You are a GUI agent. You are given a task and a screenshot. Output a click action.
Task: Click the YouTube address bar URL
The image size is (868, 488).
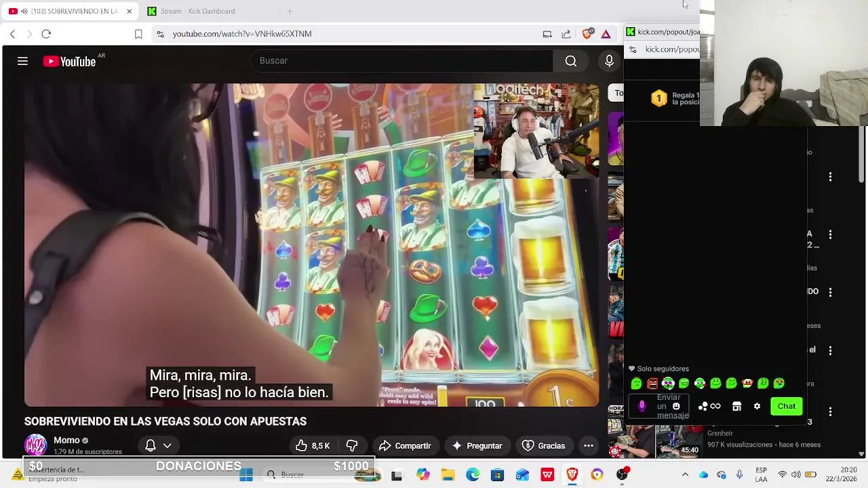[x=242, y=34]
